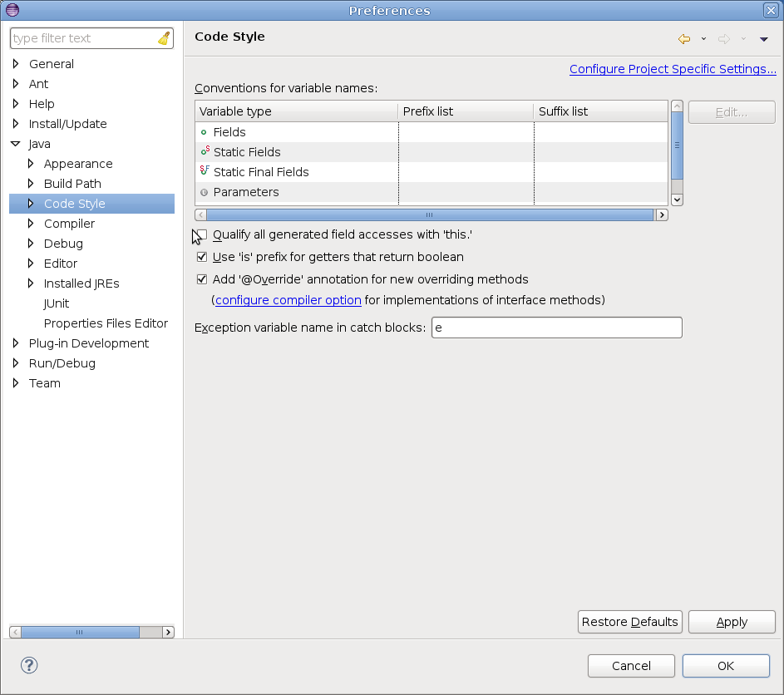The height and width of the screenshot is (695, 784).
Task: Clear filter text with broom icon
Action: tap(164, 38)
